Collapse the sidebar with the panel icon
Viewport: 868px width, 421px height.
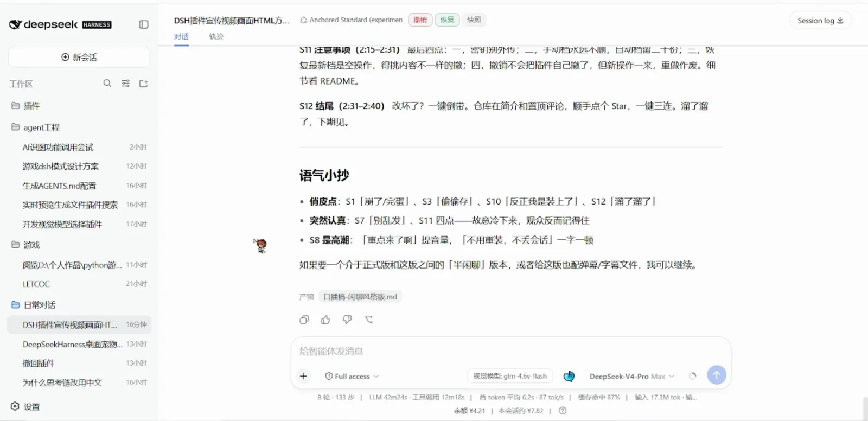click(144, 24)
